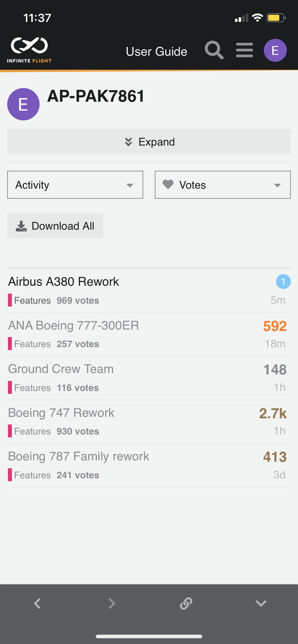Dismiss toolbar with the down chevron
This screenshot has height=644, width=298.
(x=261, y=603)
